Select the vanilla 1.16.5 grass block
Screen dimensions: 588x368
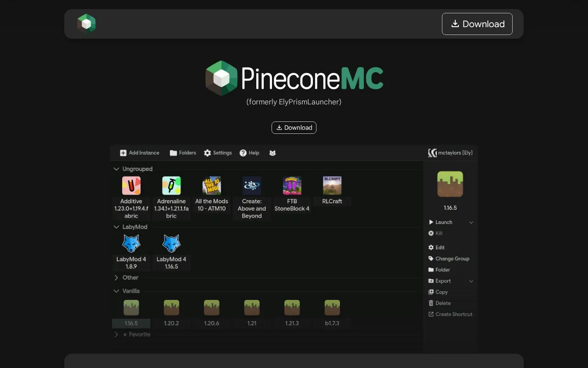coord(131,307)
